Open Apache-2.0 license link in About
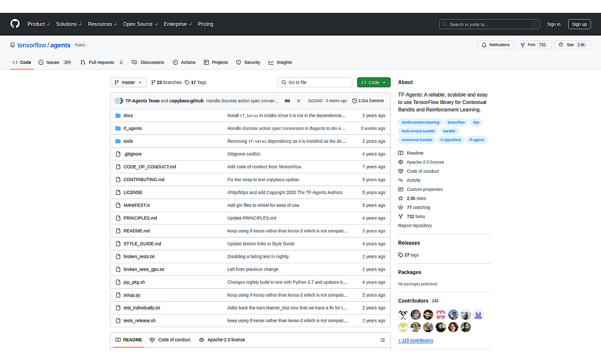This screenshot has width=601, height=364. click(421, 162)
